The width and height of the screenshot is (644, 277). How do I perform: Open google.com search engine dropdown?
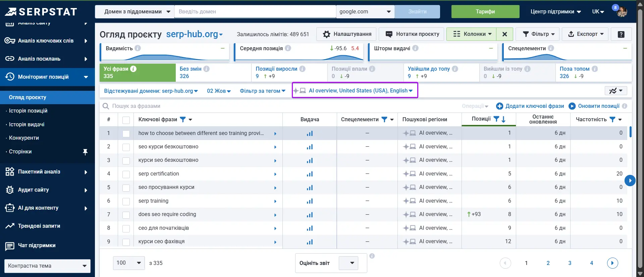365,12
